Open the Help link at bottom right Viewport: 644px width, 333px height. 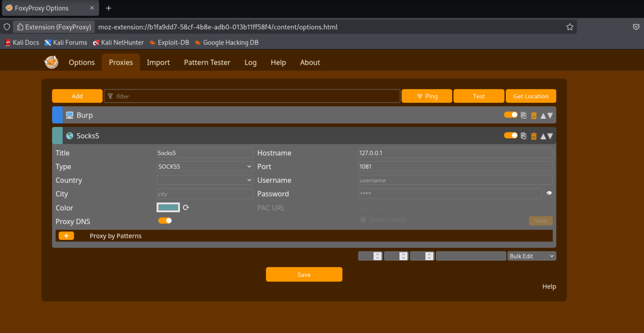tap(549, 286)
